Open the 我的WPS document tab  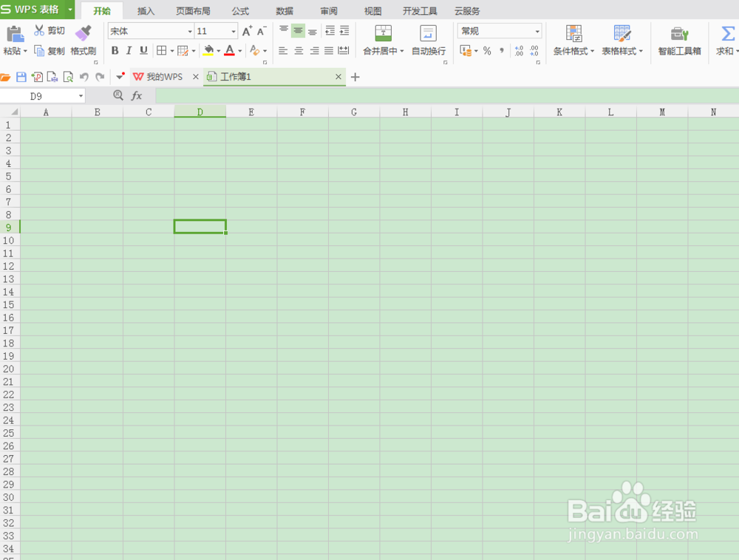click(165, 77)
